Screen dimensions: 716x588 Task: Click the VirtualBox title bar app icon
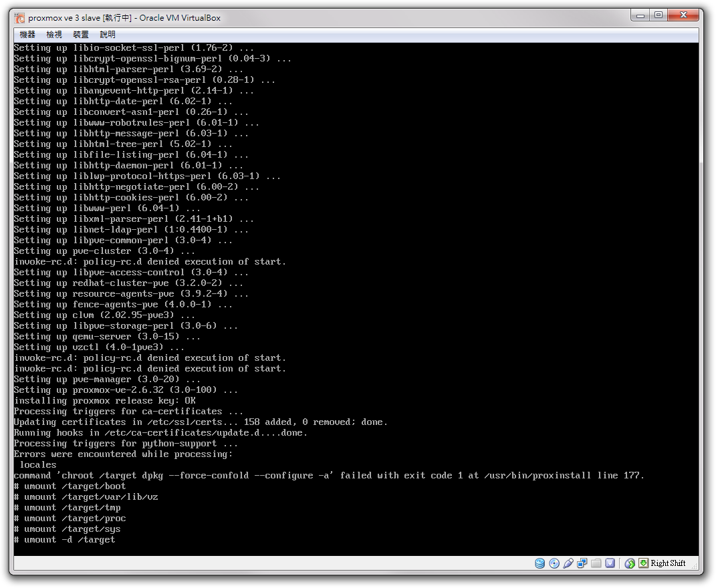pyautogui.click(x=19, y=18)
